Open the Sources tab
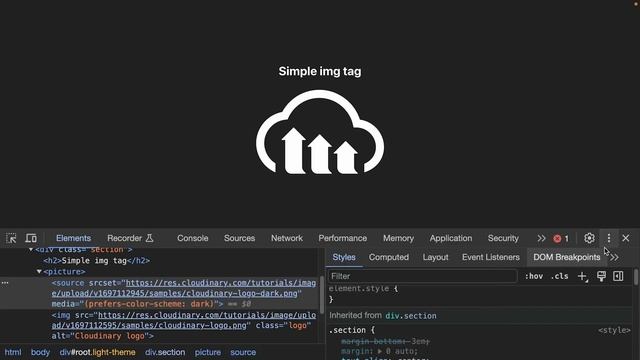The height and width of the screenshot is (360, 640). [239, 238]
